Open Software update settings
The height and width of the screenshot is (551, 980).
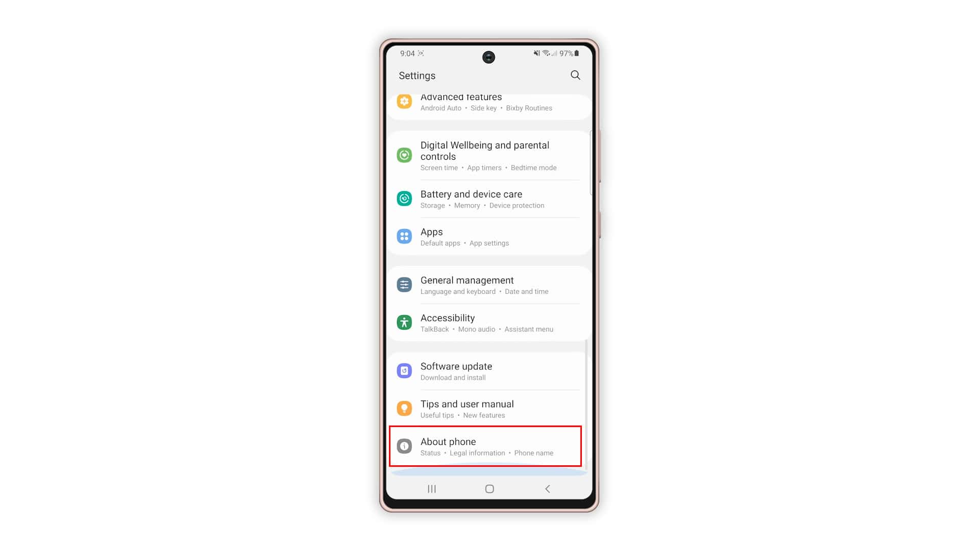point(490,371)
